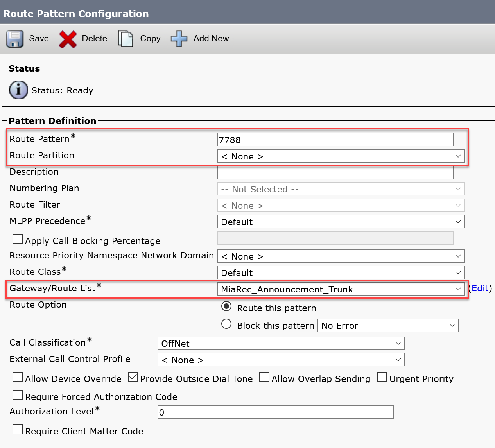
Task: Open the Edit link beside Gateway/Route List
Action: click(x=480, y=288)
